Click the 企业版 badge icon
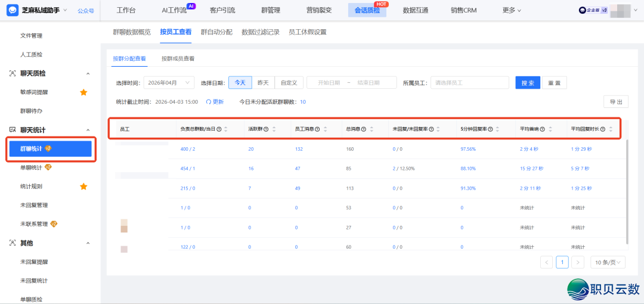644x304 pixels. pos(593,11)
